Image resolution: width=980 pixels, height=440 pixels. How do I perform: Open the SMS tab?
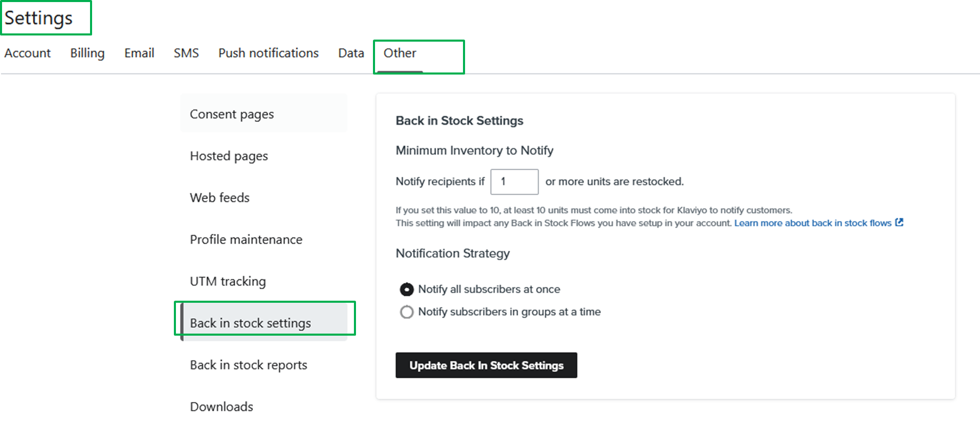click(186, 53)
